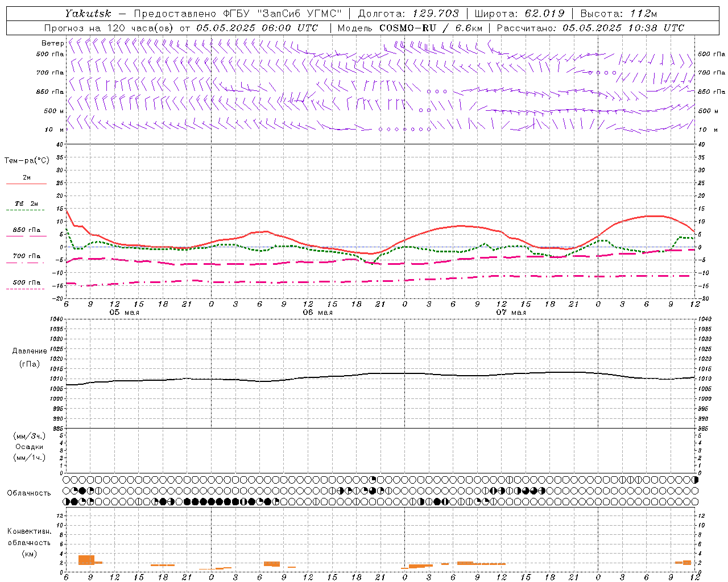Click the (км) unit label

tap(29, 554)
